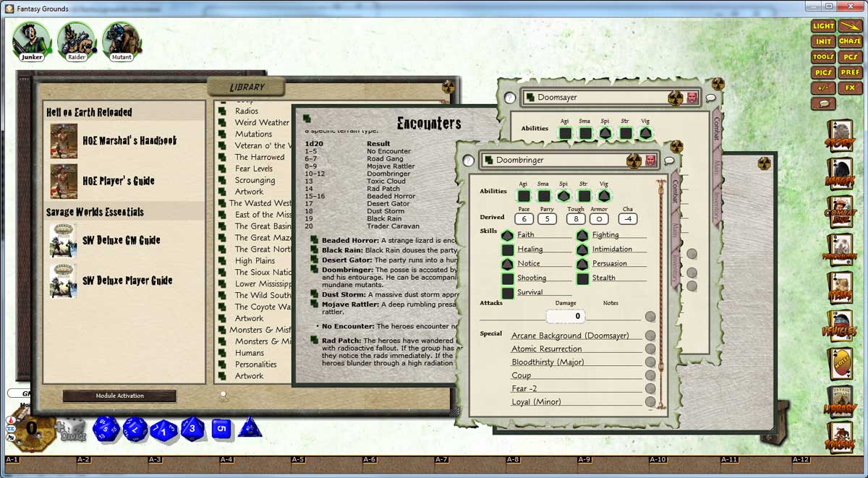
Task: Open the Tokens sidebar icon
Action: 839,435
